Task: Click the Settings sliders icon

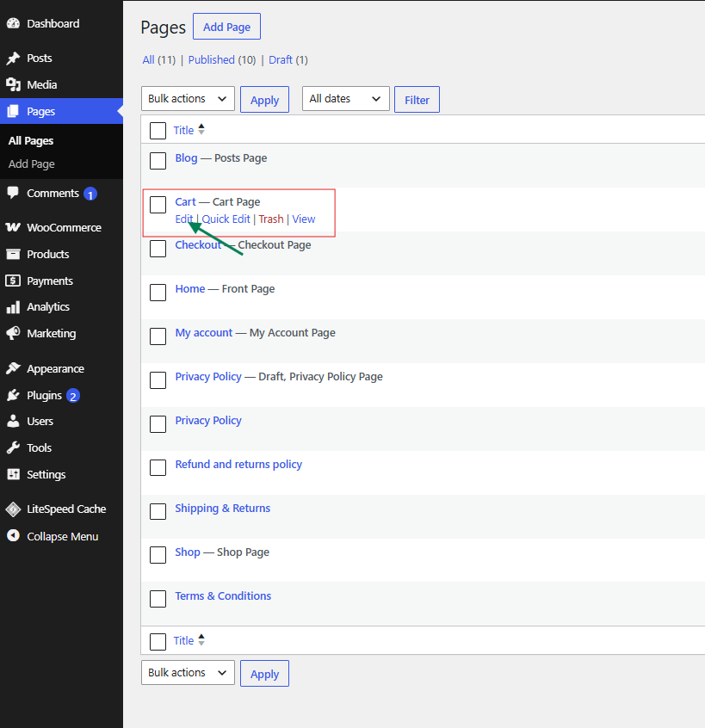Action: (13, 474)
